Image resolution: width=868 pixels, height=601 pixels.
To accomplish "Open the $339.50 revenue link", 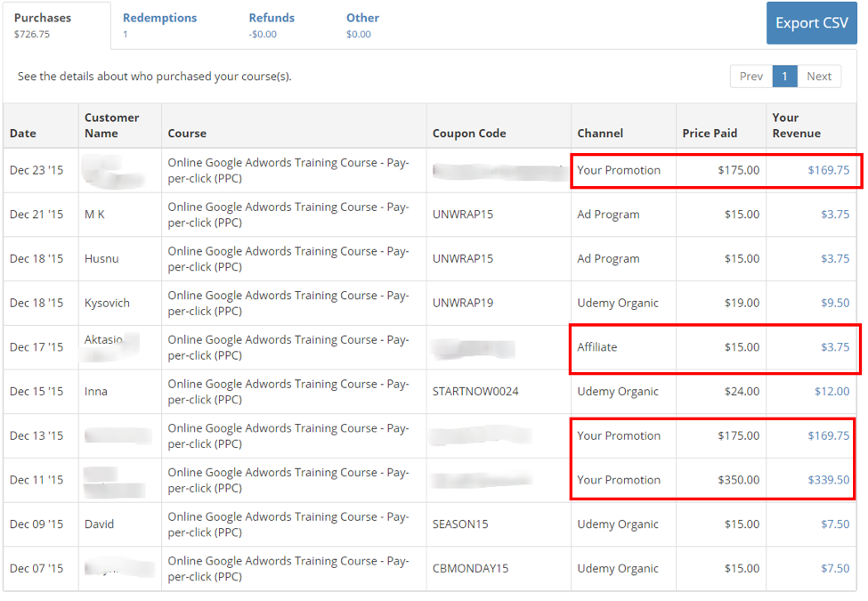I will [828, 480].
